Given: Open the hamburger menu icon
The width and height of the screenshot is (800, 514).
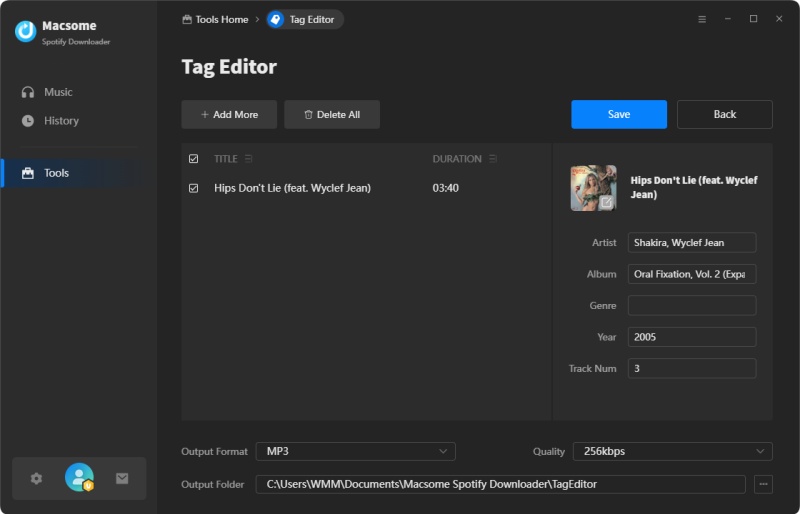Looking at the screenshot, I should [x=702, y=19].
